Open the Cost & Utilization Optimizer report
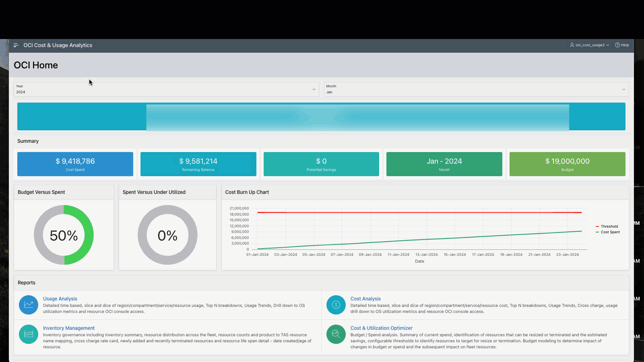644x362 pixels. click(381, 328)
